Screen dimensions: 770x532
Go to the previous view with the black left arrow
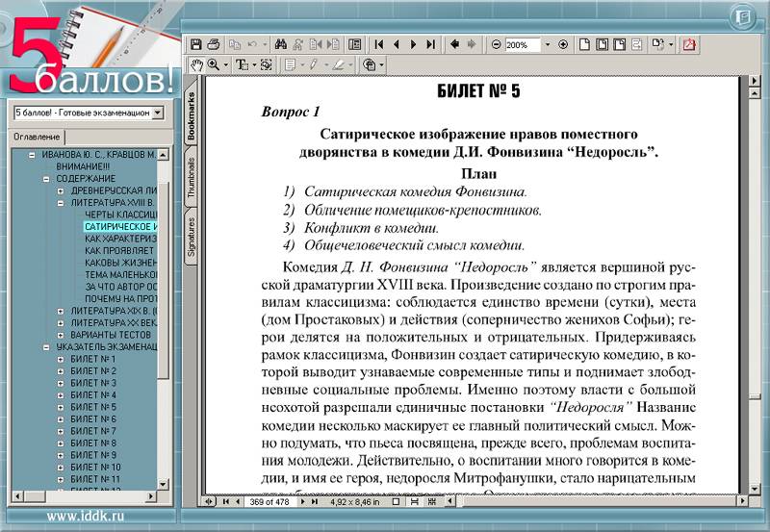pos(454,44)
